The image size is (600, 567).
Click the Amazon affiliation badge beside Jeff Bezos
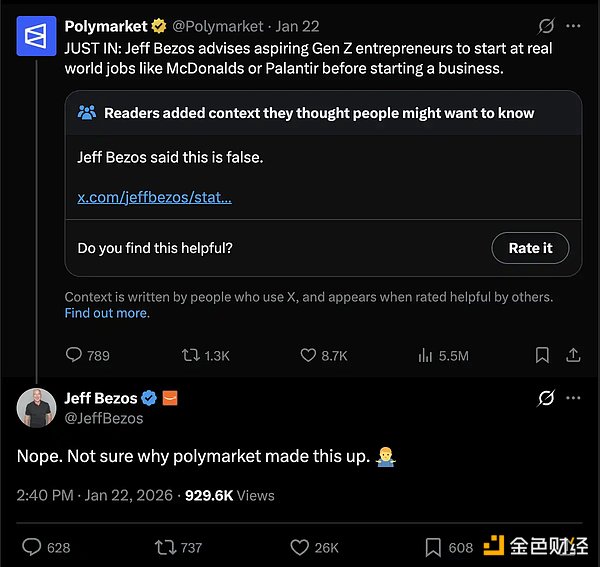coord(170,398)
